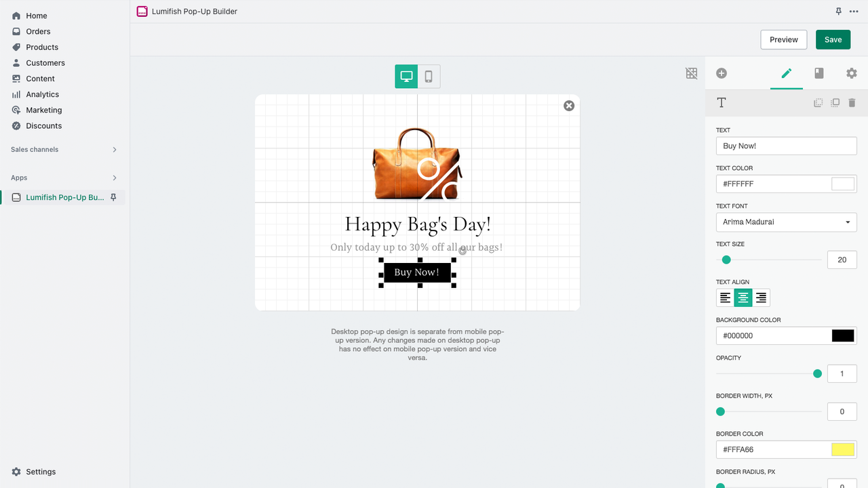Click the border width value field
Viewport: 868px width, 488px height.
point(842,411)
